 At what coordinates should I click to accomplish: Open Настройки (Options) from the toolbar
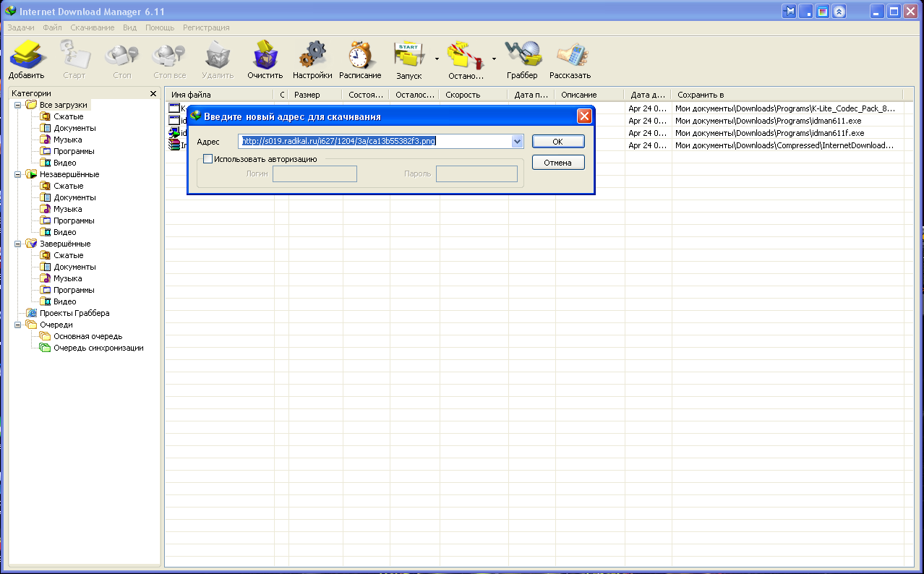(x=312, y=55)
